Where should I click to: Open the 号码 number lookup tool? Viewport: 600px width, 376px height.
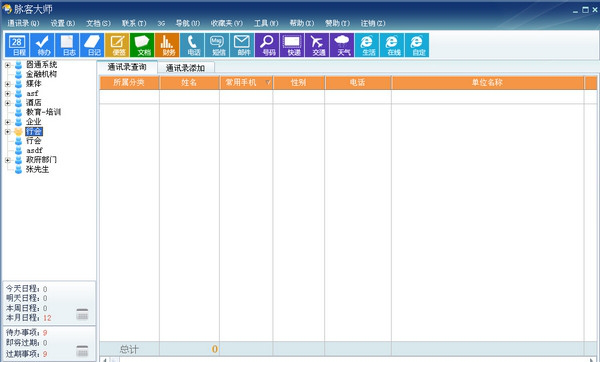(x=267, y=45)
